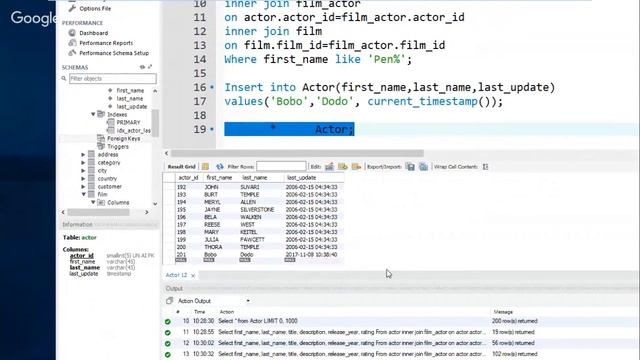Viewport: 640px width, 360px height.
Task: Click into the Filter objects field
Action: tap(112, 78)
